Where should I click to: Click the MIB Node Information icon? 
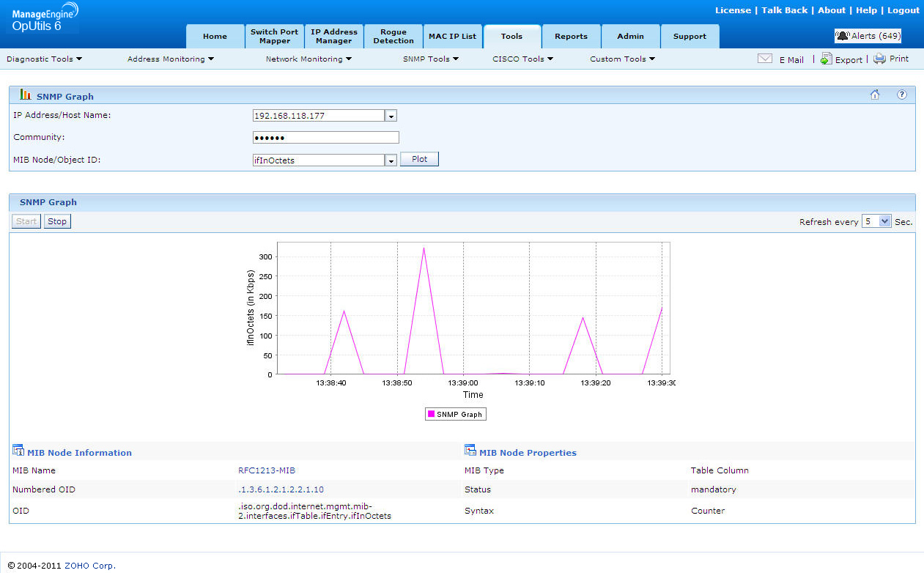click(18, 451)
